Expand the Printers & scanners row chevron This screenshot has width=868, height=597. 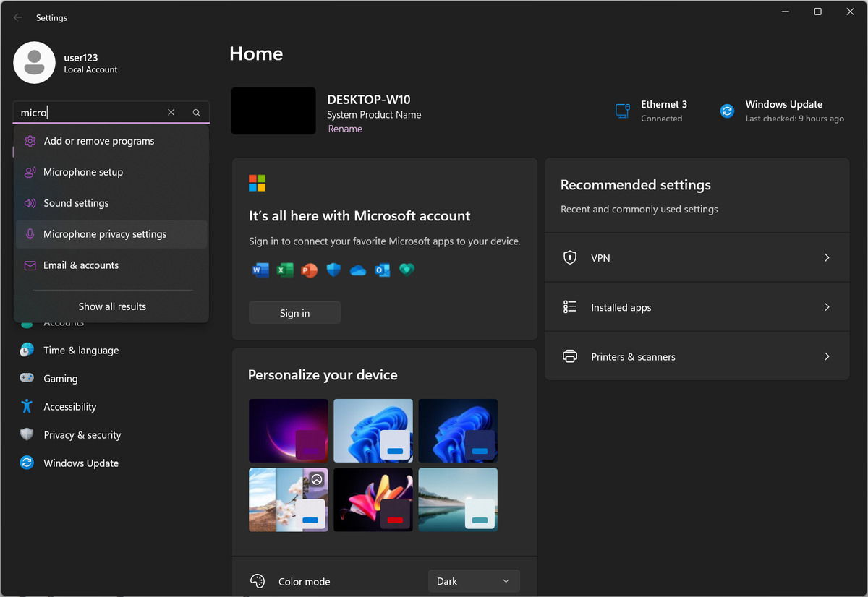[x=827, y=356]
